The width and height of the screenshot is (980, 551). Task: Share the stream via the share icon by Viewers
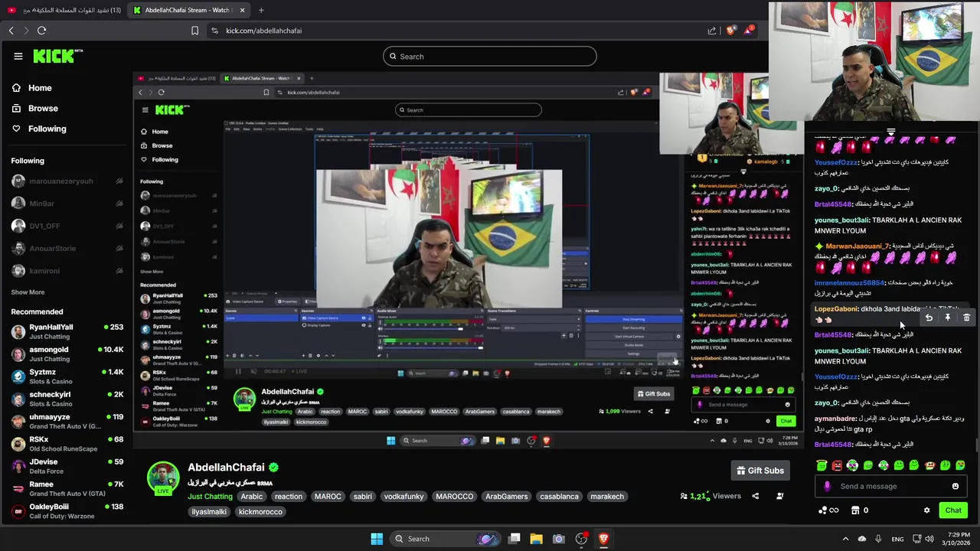755,496
